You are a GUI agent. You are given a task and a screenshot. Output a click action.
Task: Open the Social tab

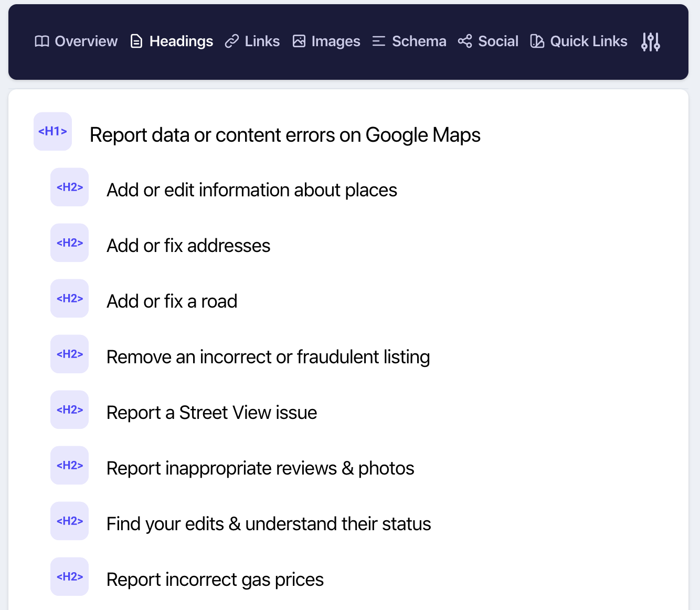pyautogui.click(x=488, y=41)
